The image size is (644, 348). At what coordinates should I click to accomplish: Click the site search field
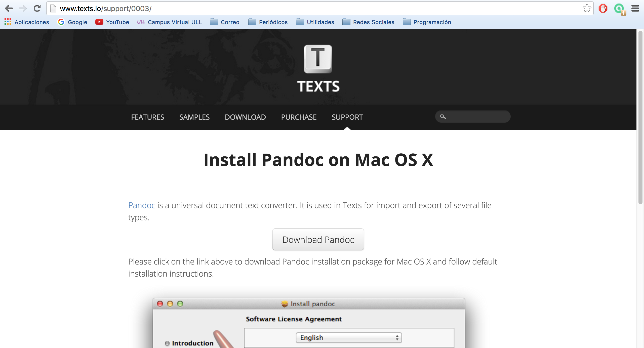477,117
